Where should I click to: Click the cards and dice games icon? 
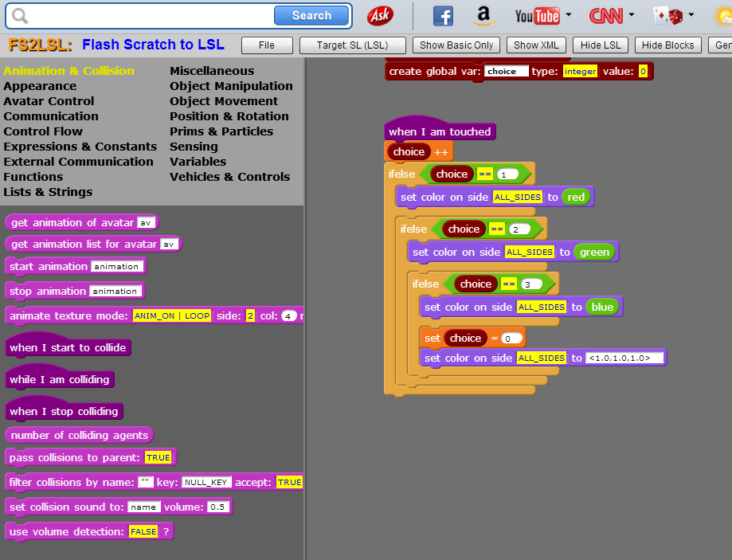[x=668, y=16]
